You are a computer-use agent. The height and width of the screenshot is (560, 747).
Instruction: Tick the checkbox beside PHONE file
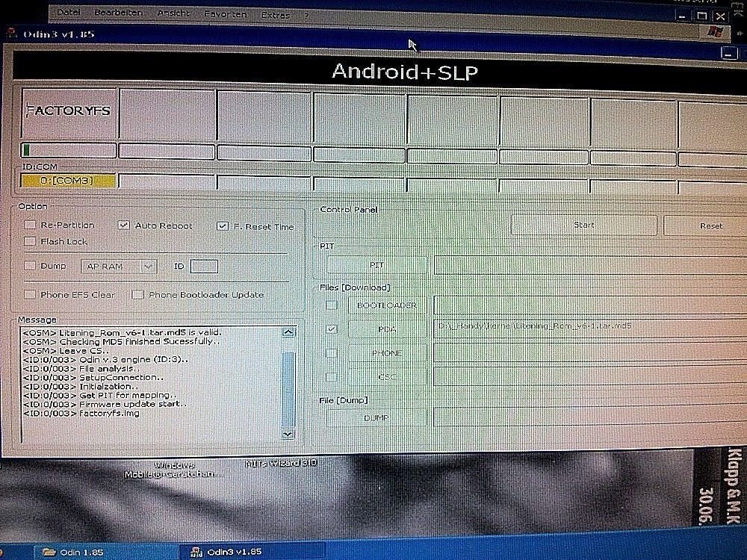[x=332, y=353]
